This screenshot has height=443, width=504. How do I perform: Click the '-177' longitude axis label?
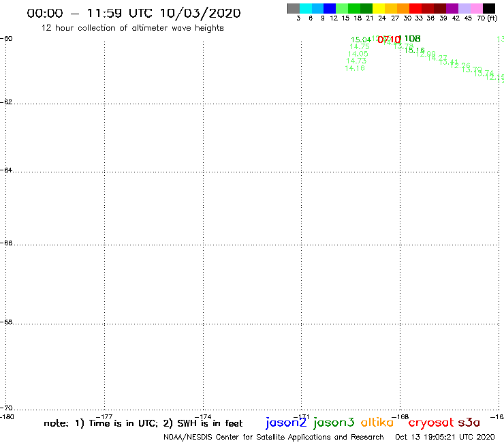(104, 417)
